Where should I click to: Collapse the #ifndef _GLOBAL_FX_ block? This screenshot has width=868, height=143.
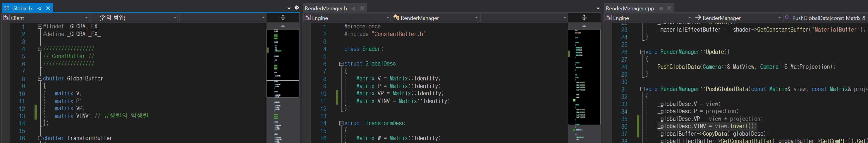click(x=40, y=27)
